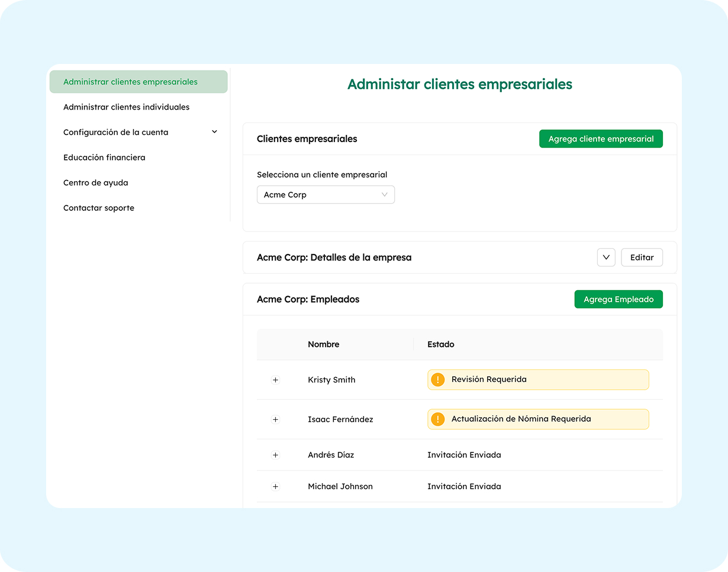
Task: Click the Nombre column header
Action: click(323, 344)
